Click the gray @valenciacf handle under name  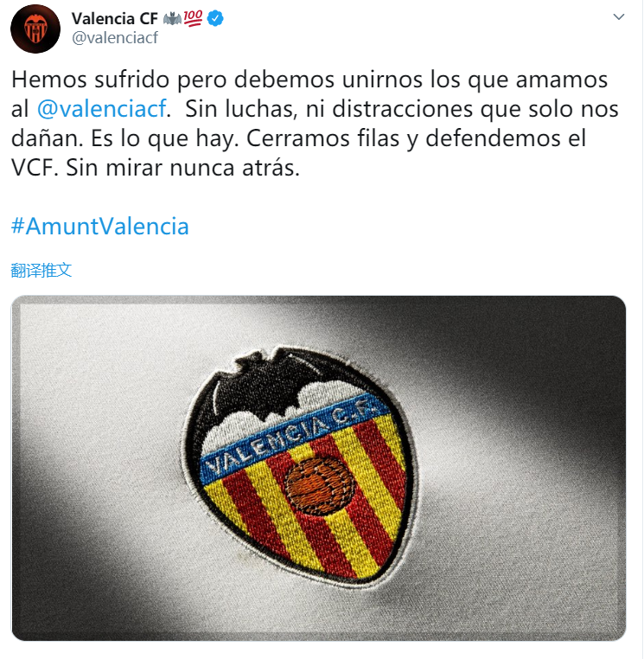115,38
